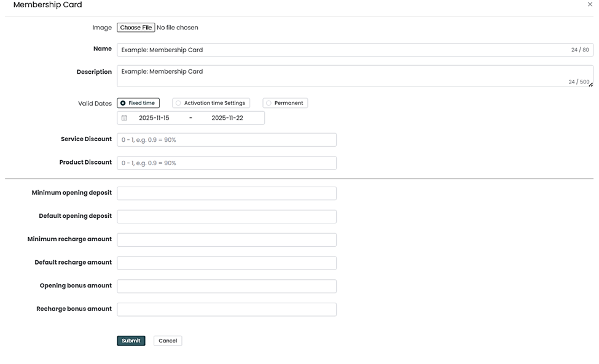Focus the Minimum opening deposit field
This screenshot has height=364, width=599.
point(227,193)
